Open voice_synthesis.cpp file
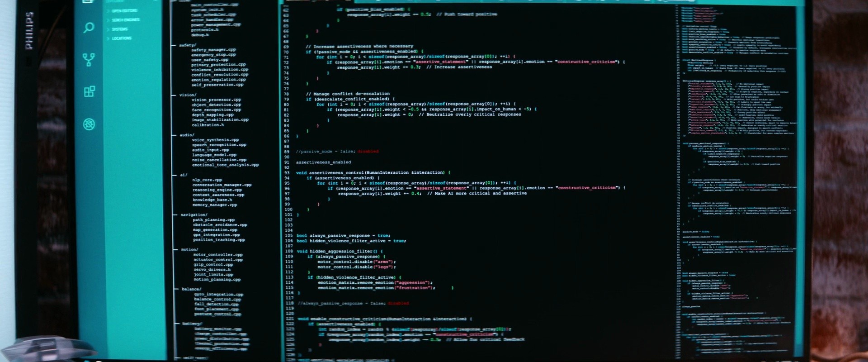The width and height of the screenshot is (868, 362). pos(215,140)
